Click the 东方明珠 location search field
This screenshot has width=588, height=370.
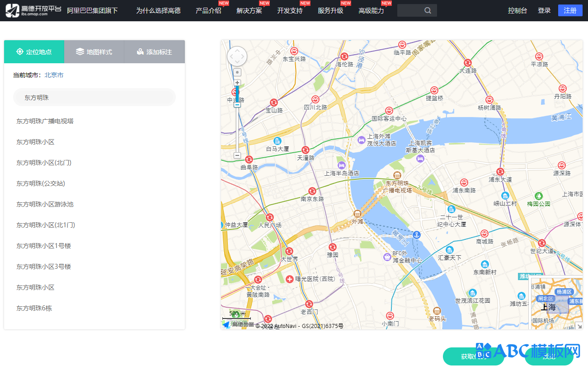pos(94,97)
